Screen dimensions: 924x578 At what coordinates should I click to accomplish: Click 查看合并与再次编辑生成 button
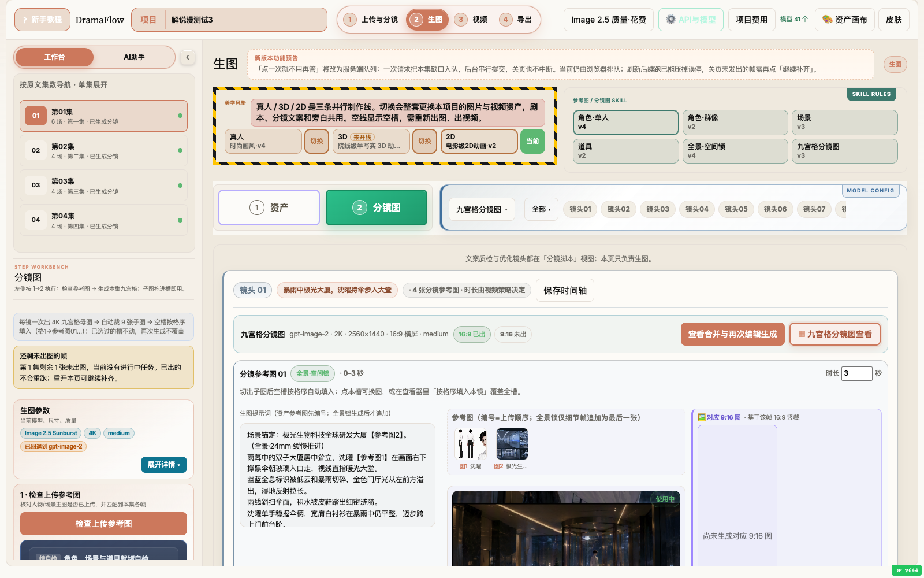tap(732, 334)
